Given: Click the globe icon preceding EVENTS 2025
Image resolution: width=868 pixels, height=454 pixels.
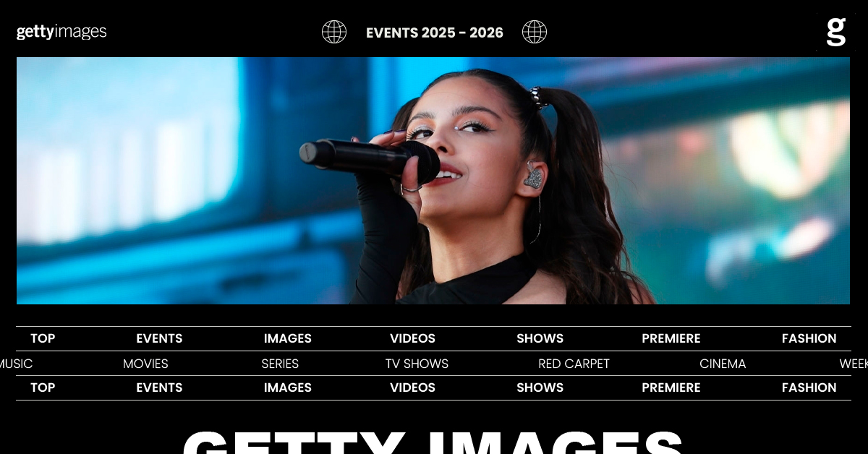Looking at the screenshot, I should pyautogui.click(x=334, y=32).
